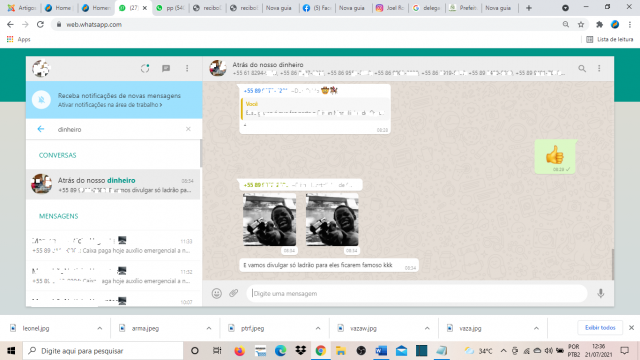Open 'Lista de leitura' reading list
The width and height of the screenshot is (640, 360).
[x=609, y=39]
